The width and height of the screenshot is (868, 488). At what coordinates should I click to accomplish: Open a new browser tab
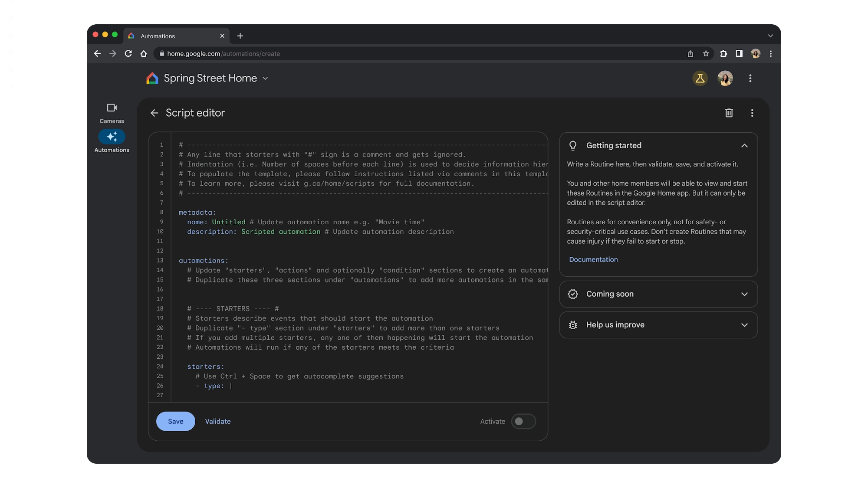[240, 36]
